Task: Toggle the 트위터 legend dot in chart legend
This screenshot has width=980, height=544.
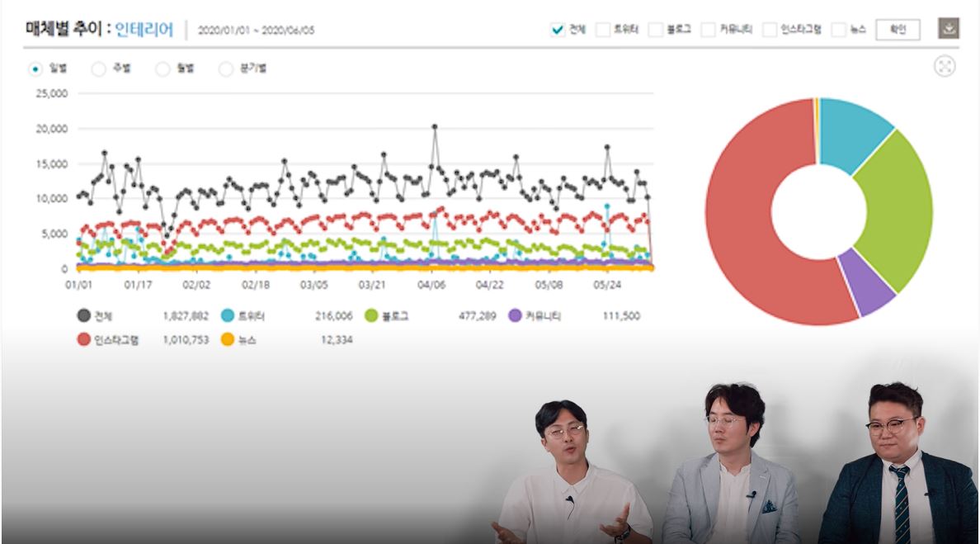Action: tap(228, 316)
